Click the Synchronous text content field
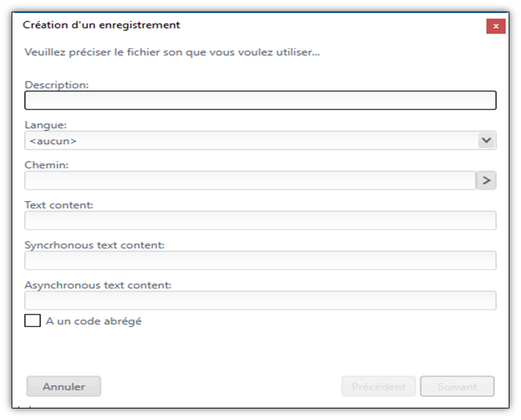Viewport: 521px width, 420px height. [260, 260]
